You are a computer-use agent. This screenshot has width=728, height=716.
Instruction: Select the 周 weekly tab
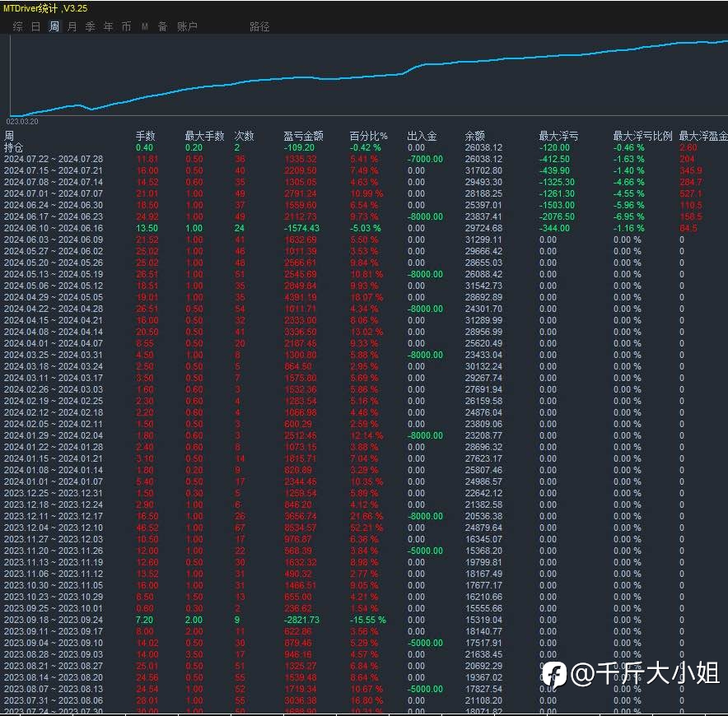54,26
